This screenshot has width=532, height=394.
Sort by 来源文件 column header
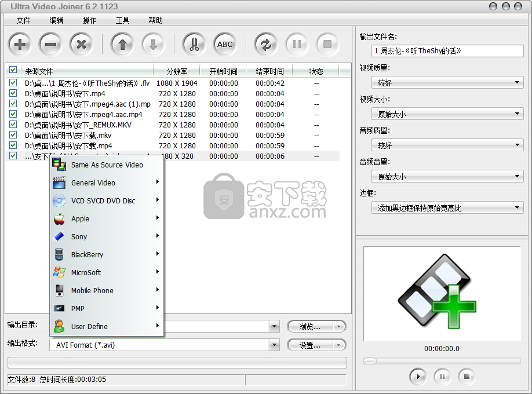(x=87, y=71)
